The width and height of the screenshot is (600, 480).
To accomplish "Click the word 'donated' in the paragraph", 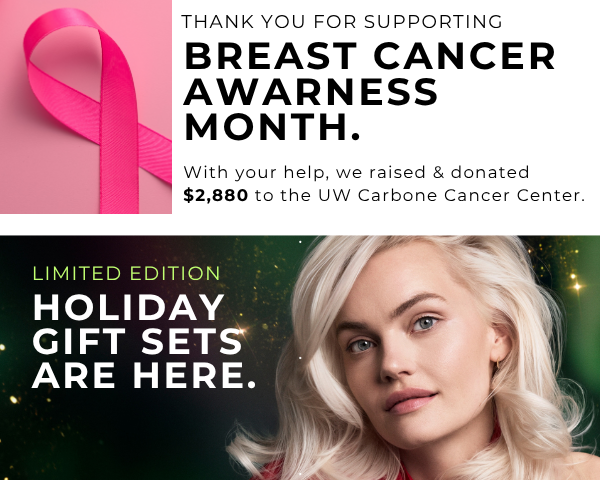I will point(490,172).
